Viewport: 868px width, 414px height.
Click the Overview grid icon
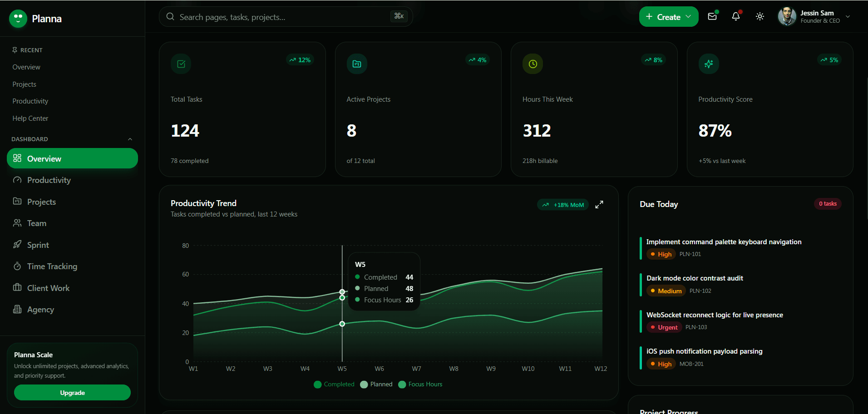17,158
